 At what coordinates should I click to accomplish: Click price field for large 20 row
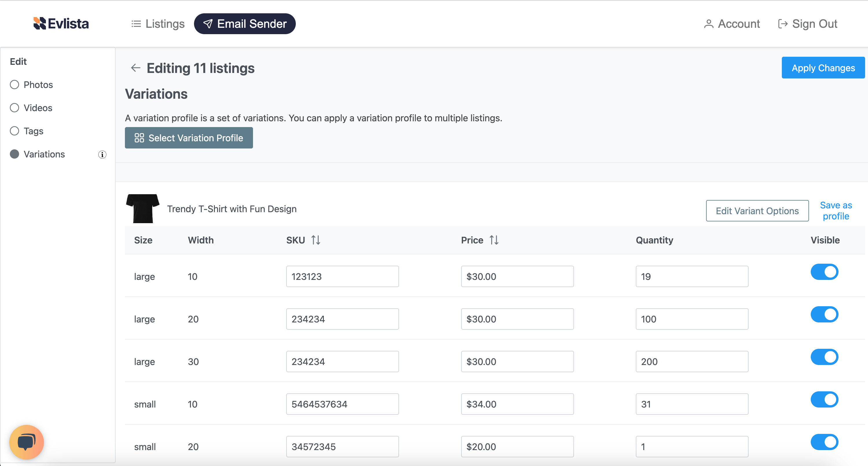pos(517,319)
